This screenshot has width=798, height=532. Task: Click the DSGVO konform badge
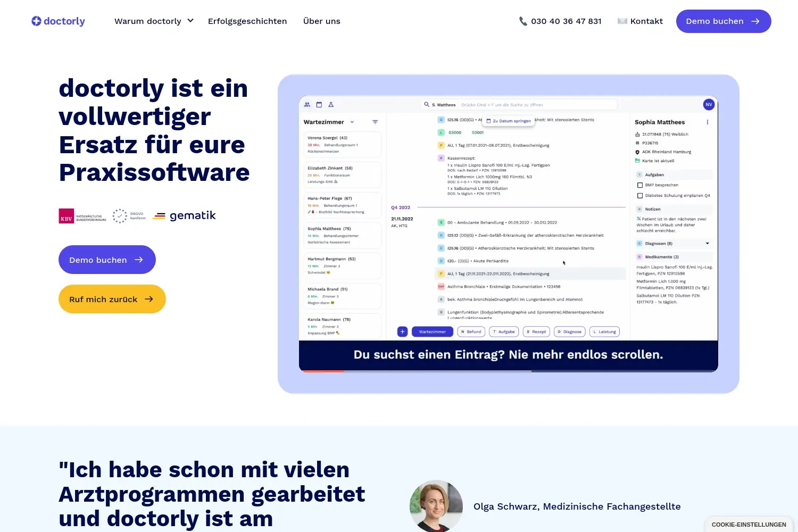pyautogui.click(x=129, y=216)
